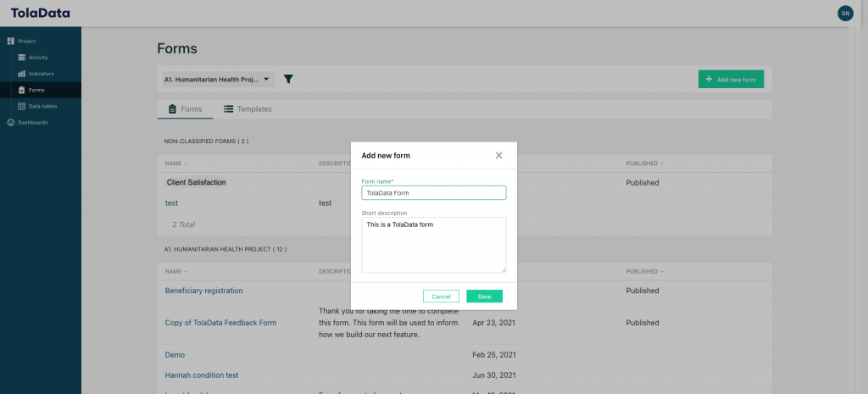Open the SN user avatar menu
The width and height of the screenshot is (868, 394).
(x=845, y=14)
